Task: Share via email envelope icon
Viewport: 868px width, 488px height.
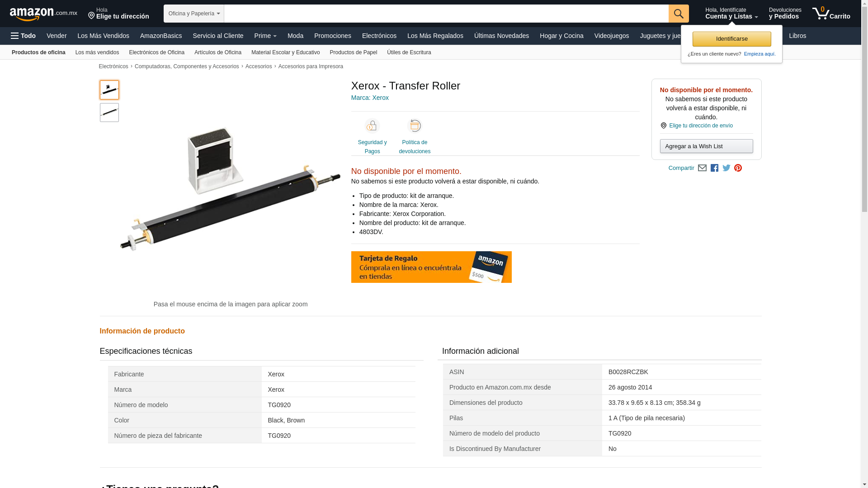Action: (x=702, y=168)
